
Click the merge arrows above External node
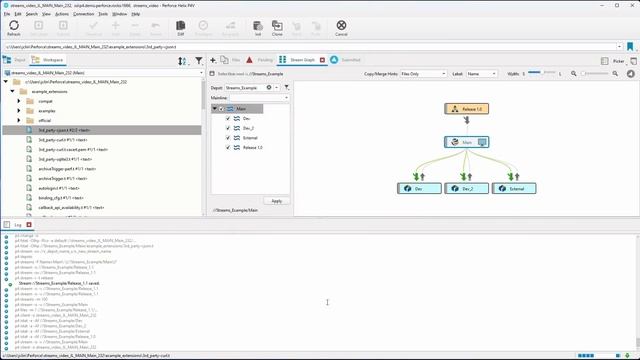(x=513, y=177)
